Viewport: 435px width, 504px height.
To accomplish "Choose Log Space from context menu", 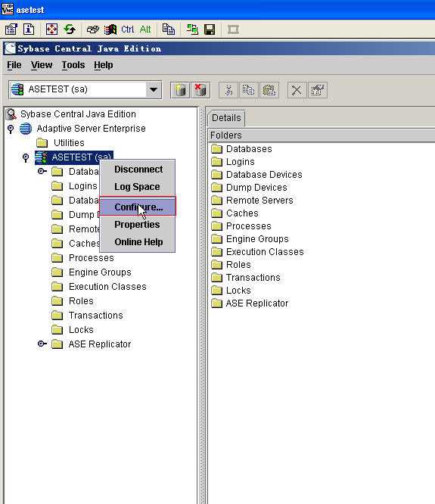I will tap(138, 187).
